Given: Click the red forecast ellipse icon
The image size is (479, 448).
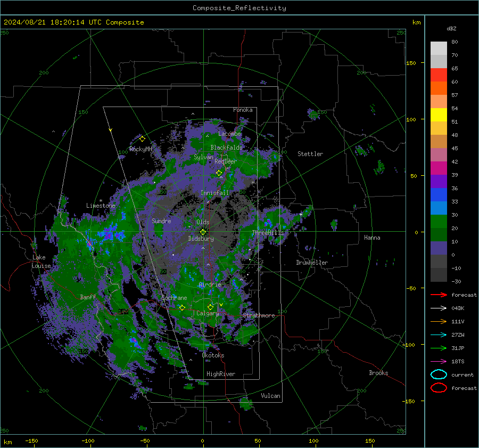Looking at the screenshot, I should [x=439, y=388].
